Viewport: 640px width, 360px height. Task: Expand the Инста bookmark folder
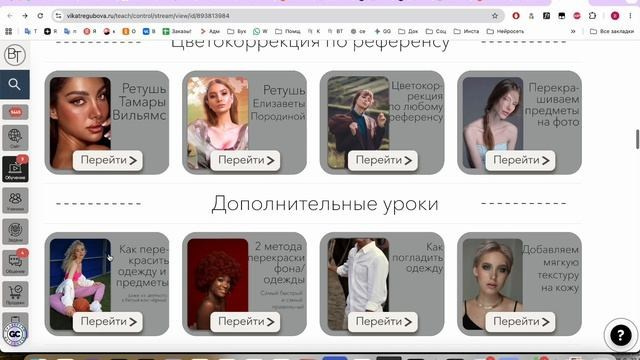(466, 31)
